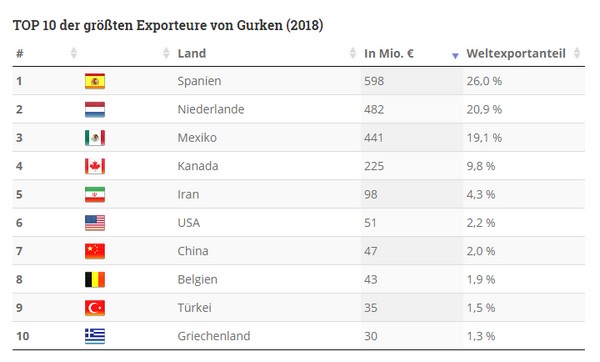Click the Iran flag icon
This screenshot has height=362, width=600.
(95, 194)
